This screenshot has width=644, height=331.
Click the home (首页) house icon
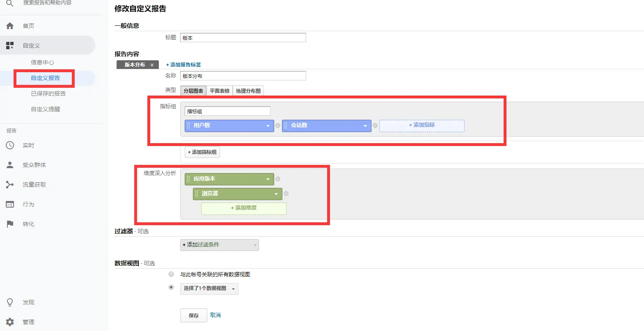[10, 26]
